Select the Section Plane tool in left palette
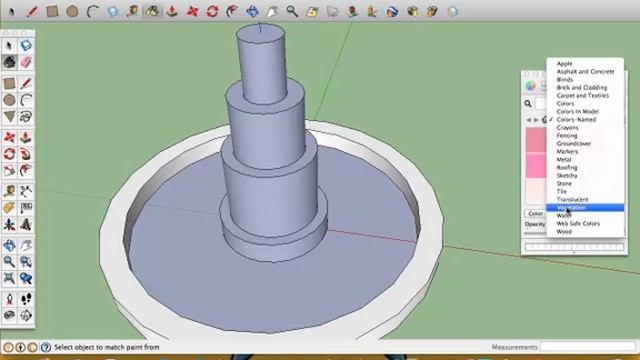640x360 pixels. 26,316
